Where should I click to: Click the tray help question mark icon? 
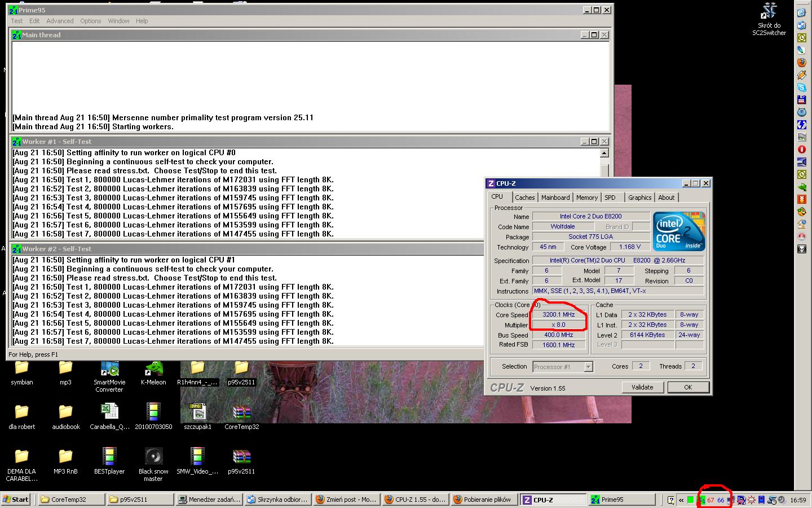pos(670,500)
